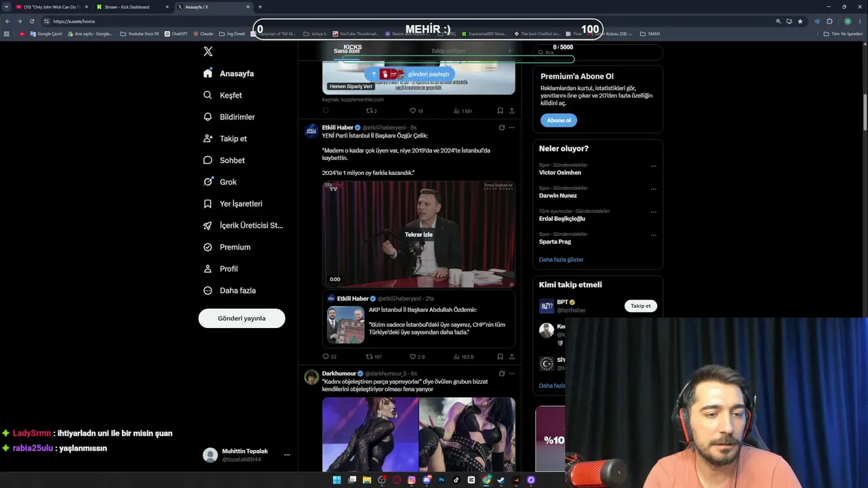The height and width of the screenshot is (488, 868).
Task: Click the Abone ol premium button
Action: pos(559,120)
